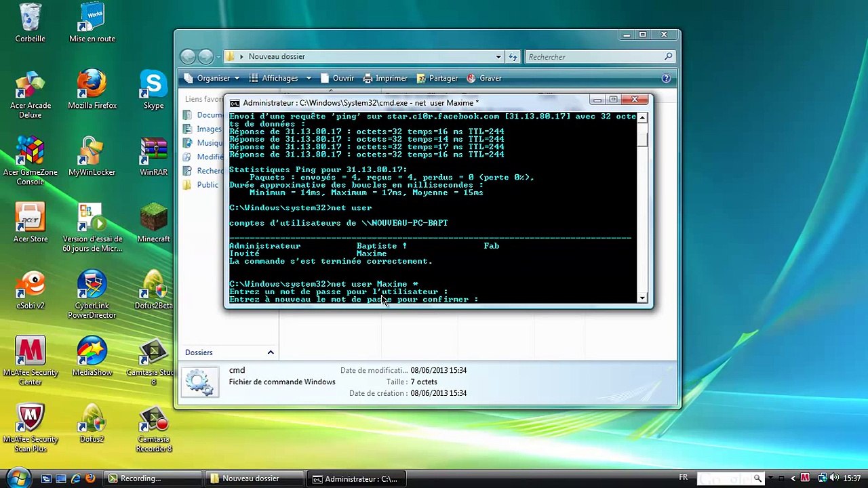Launch CyberLink PowerDirector shortcut
The height and width of the screenshot is (488, 868).
92,295
